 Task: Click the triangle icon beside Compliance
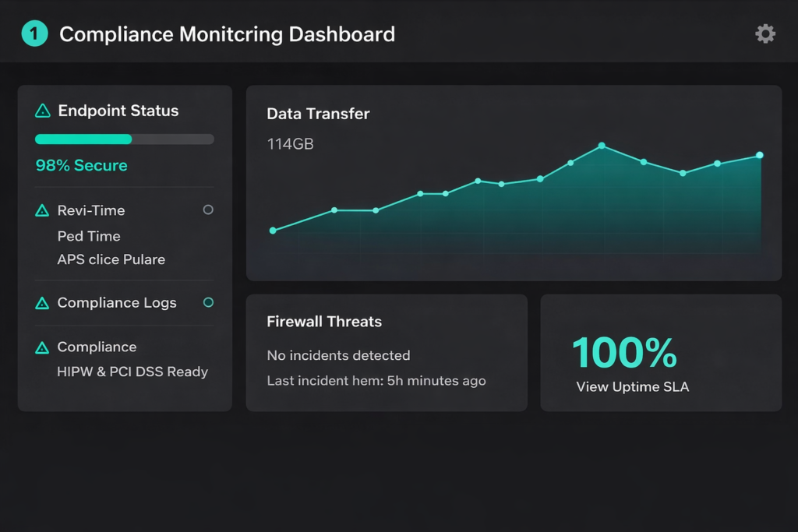pyautogui.click(x=43, y=348)
